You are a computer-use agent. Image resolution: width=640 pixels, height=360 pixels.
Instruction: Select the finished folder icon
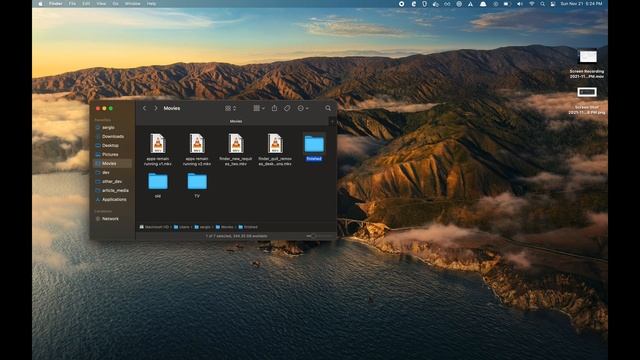click(x=314, y=144)
